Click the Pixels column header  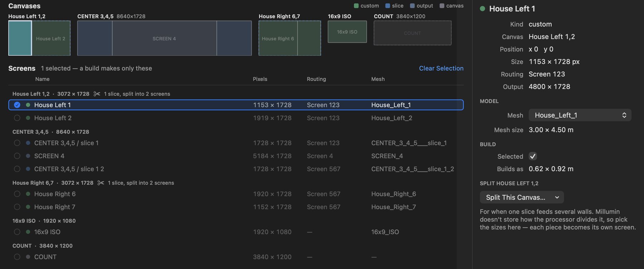click(260, 79)
